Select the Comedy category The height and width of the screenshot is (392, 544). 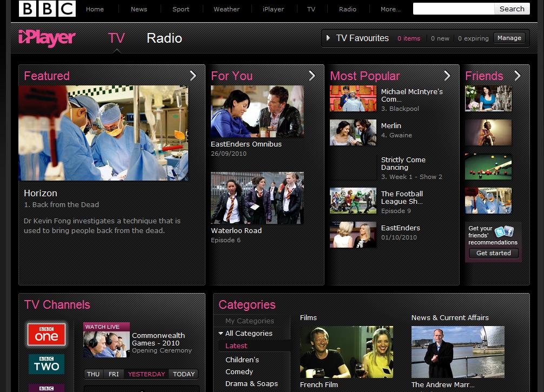point(239,371)
